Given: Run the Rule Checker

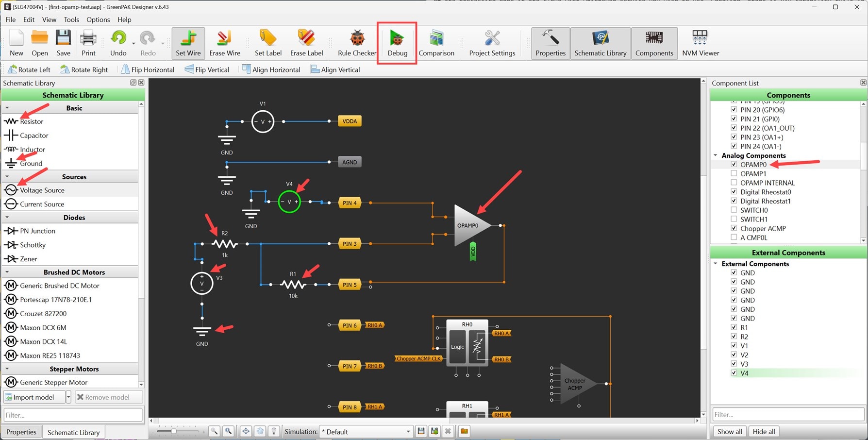Looking at the screenshot, I should click(x=357, y=43).
